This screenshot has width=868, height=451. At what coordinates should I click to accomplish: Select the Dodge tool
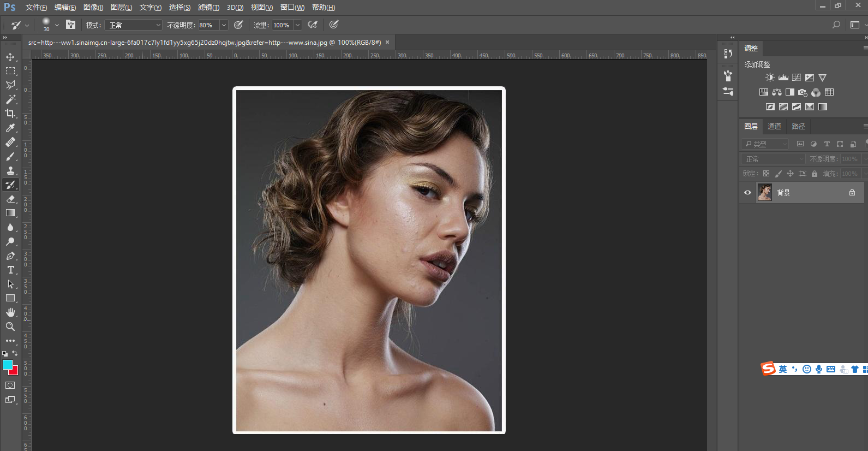coord(10,241)
